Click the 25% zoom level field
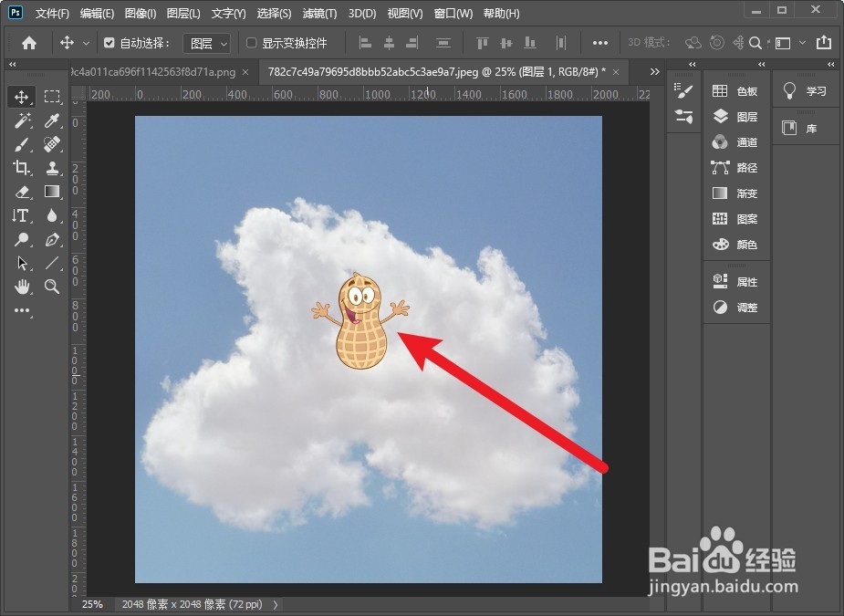 pyautogui.click(x=92, y=605)
